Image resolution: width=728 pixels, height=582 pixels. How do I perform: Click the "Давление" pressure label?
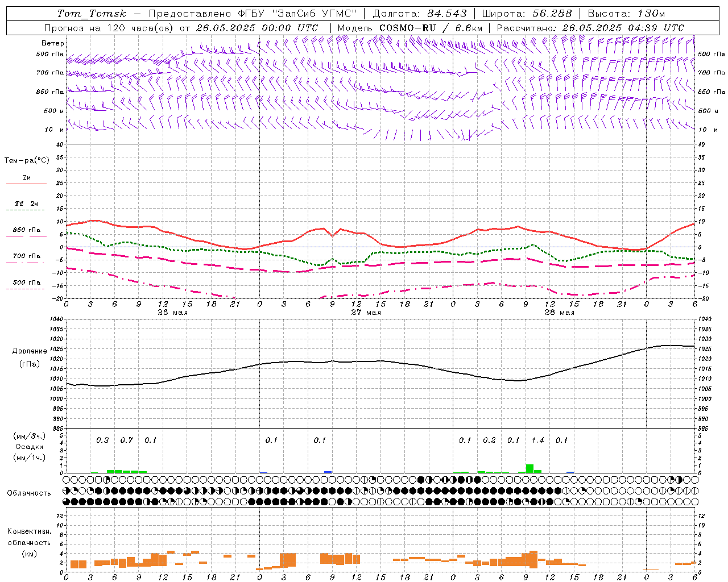pos(30,351)
